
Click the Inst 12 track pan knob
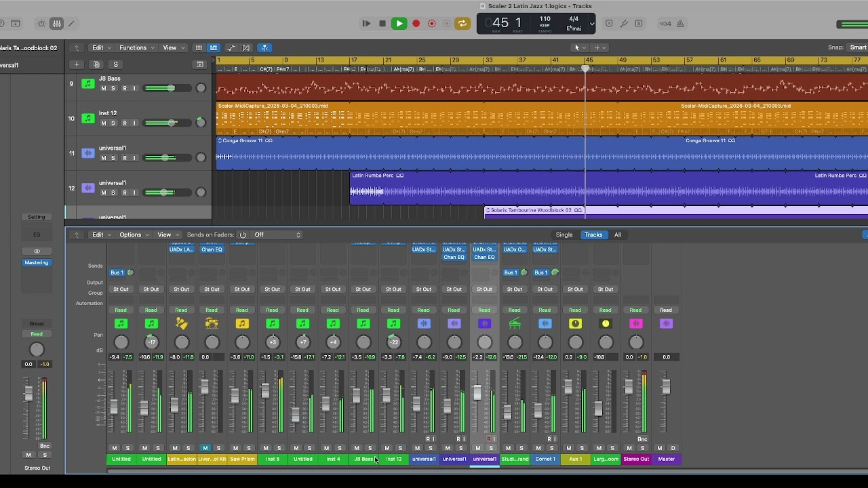click(x=201, y=123)
